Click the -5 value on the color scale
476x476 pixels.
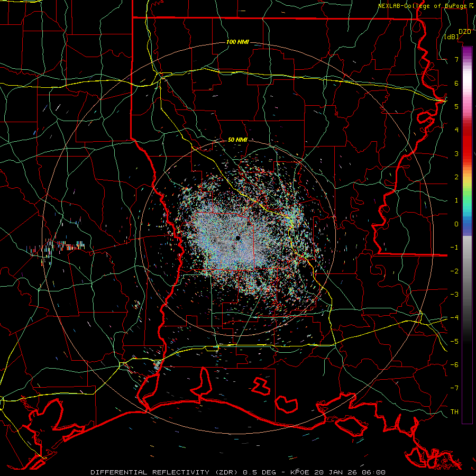(454, 342)
